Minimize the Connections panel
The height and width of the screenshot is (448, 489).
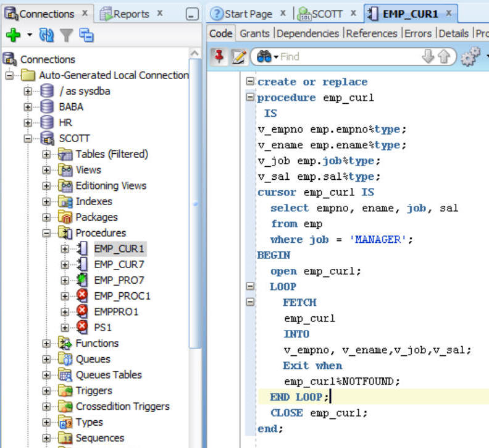pyautogui.click(x=192, y=14)
